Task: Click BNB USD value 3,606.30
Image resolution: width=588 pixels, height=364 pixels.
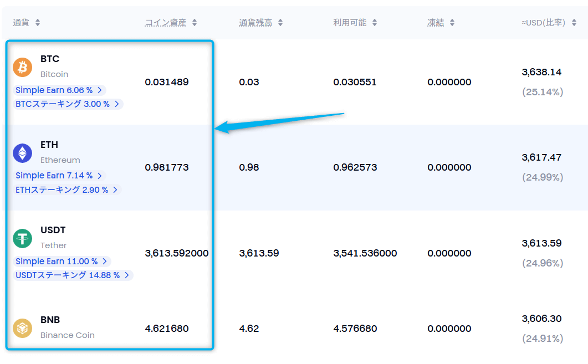Action: pos(541,319)
